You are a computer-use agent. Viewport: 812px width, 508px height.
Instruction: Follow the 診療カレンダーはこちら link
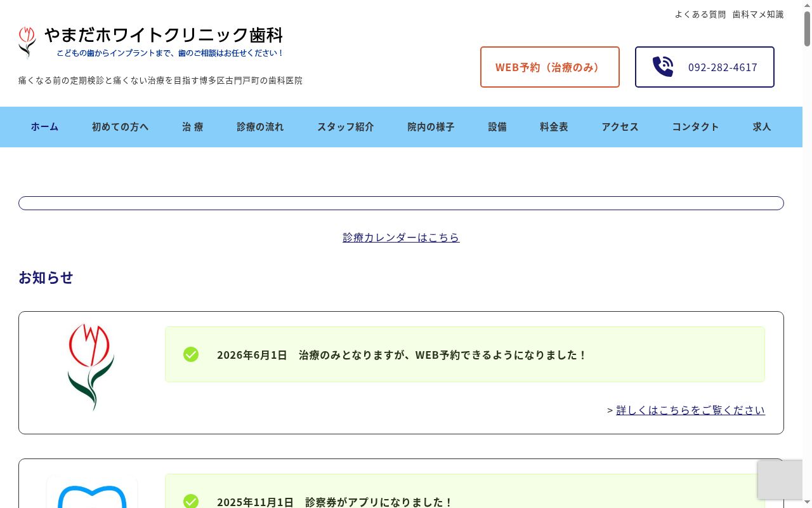pyautogui.click(x=401, y=237)
